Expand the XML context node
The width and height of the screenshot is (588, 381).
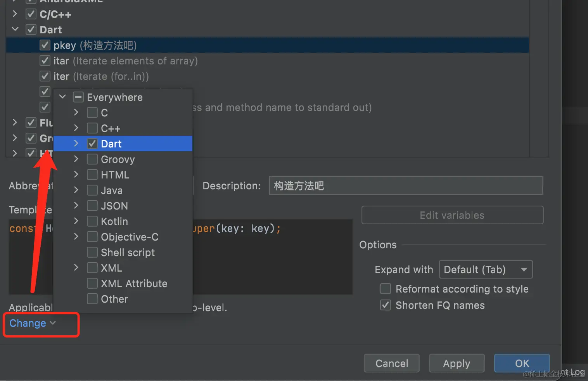76,268
